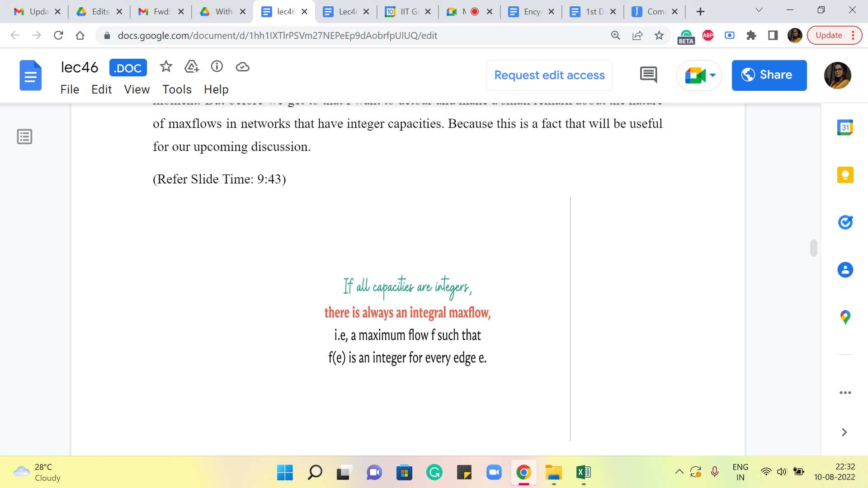Show hidden system tray icons

pos(679,472)
